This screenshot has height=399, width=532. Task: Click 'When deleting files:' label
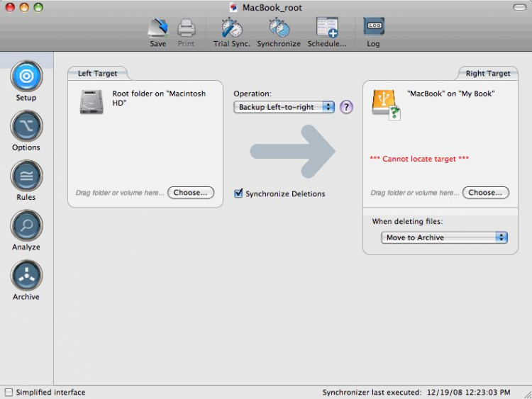407,221
